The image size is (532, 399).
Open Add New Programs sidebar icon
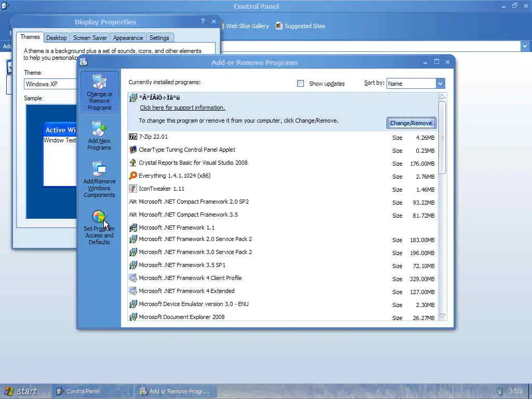point(99,129)
